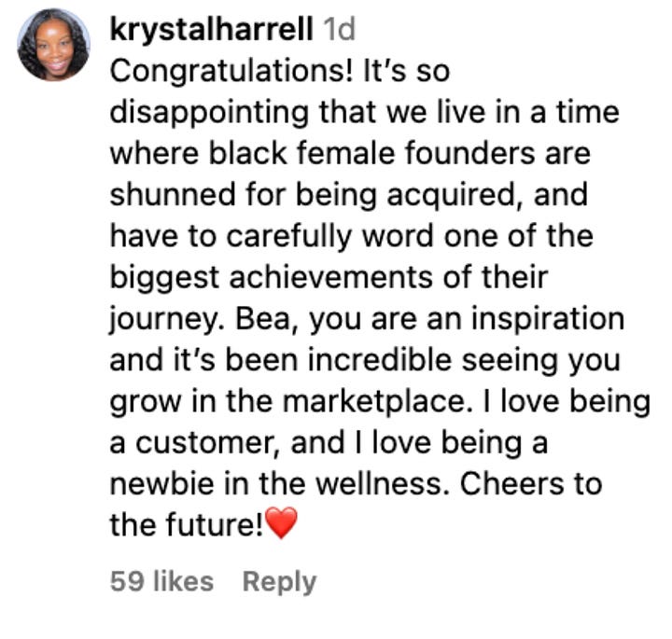This screenshot has height=639, width=672.
Task: Click the word marketplace in the comment
Action: (378, 402)
